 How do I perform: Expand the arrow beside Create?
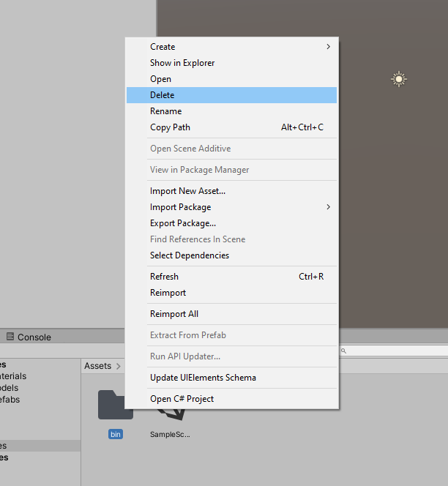(329, 47)
